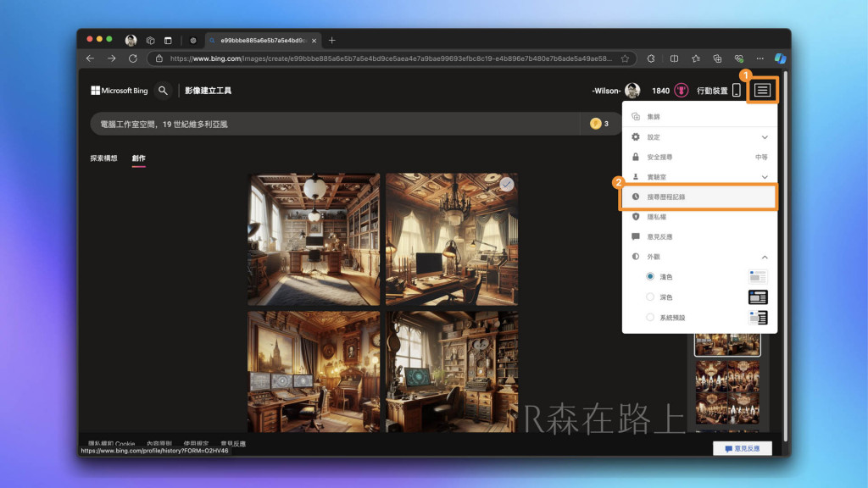Open 意見反應 feedback menu item
The height and width of the screenshot is (488, 868).
click(x=699, y=236)
